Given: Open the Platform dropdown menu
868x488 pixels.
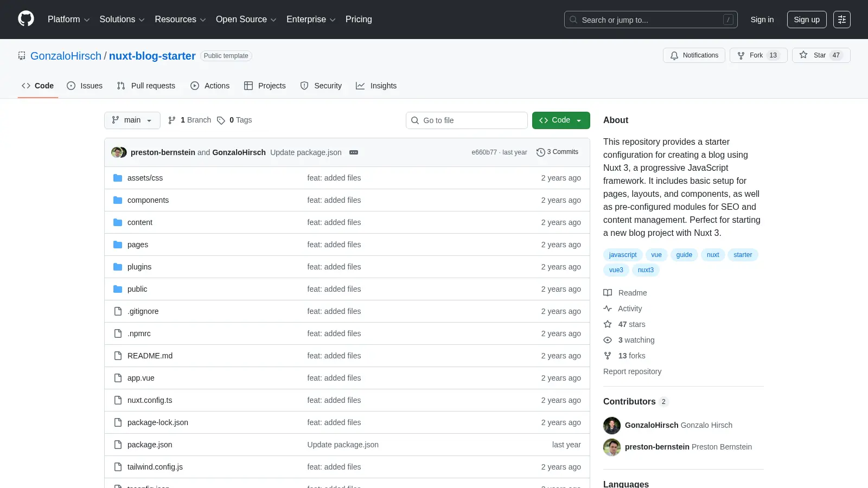Looking at the screenshot, I should (68, 20).
